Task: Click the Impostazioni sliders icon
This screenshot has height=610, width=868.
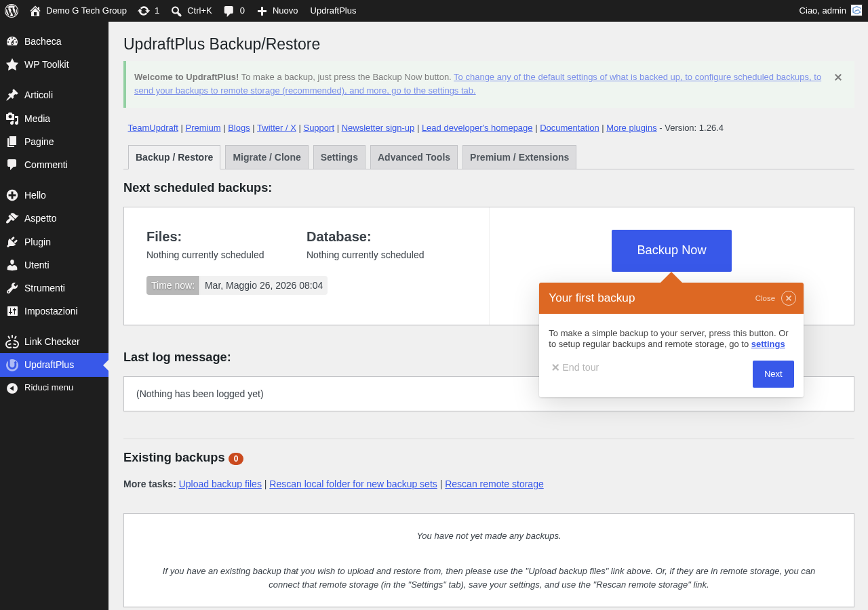Action: [x=12, y=311]
